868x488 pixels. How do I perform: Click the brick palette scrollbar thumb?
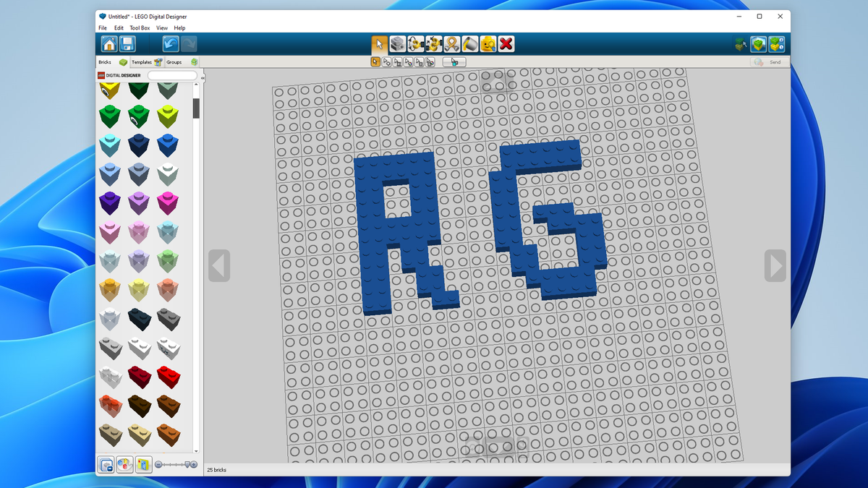[x=196, y=108]
